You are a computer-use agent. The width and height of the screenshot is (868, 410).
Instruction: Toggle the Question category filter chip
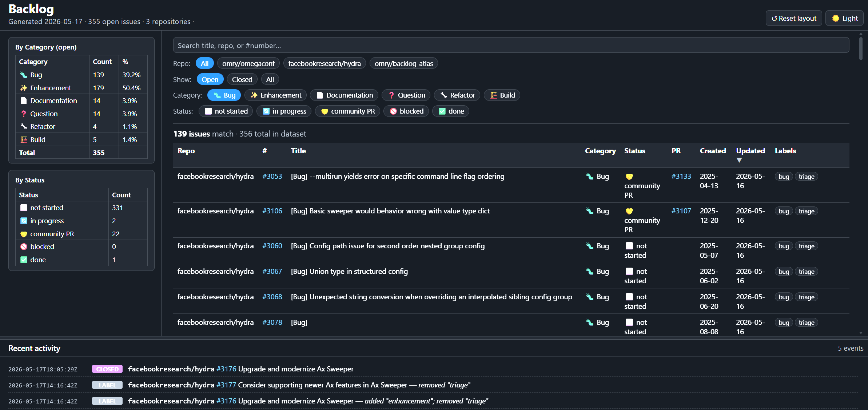(406, 95)
